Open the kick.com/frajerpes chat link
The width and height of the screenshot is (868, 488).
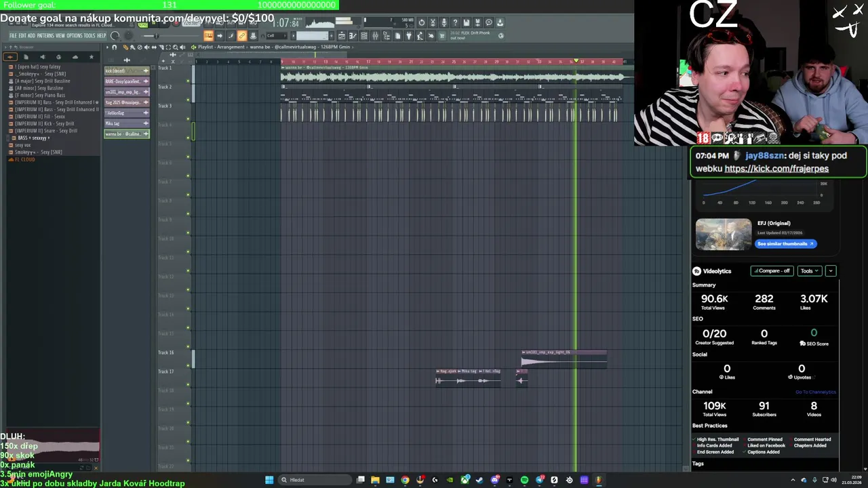(776, 169)
